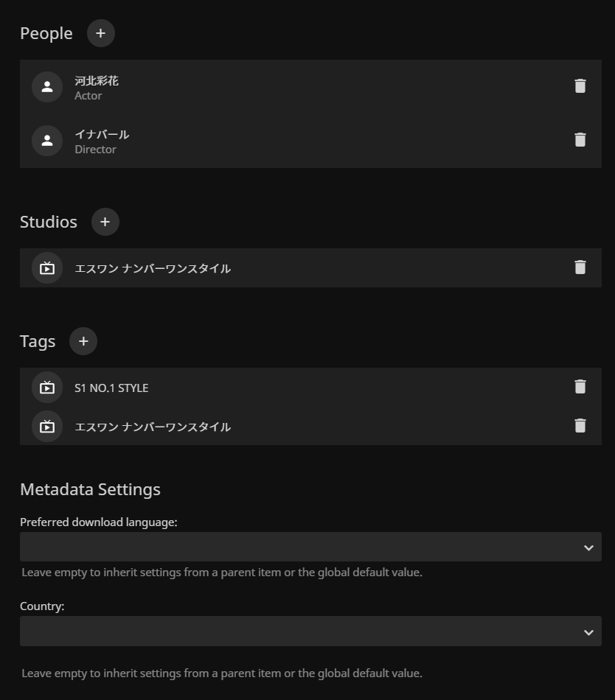
Task: Delete the エスワン ナンバーワンスタイル tag
Action: coord(580,426)
